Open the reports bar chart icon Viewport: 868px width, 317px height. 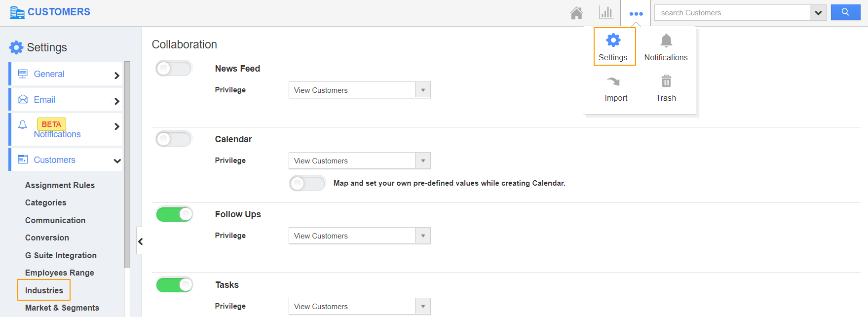(606, 13)
